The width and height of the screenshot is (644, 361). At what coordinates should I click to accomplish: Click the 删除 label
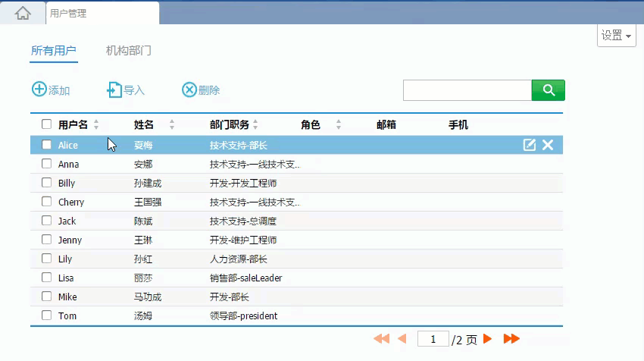tap(209, 90)
